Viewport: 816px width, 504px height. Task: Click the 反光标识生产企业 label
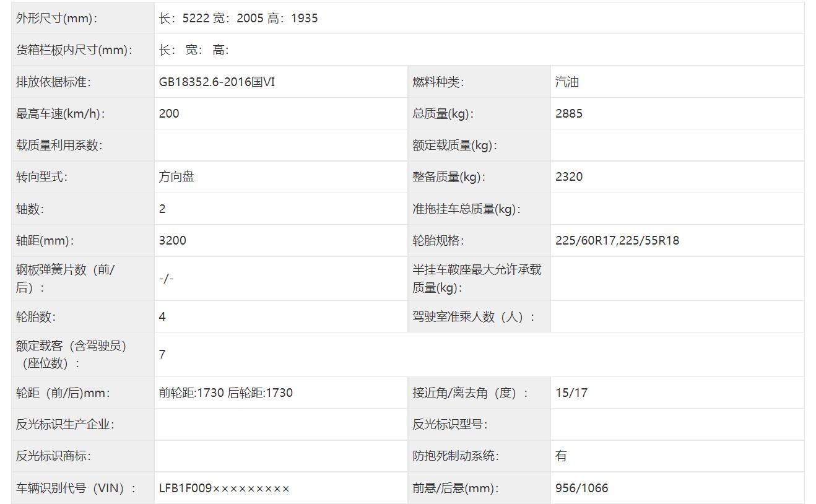tap(65, 424)
